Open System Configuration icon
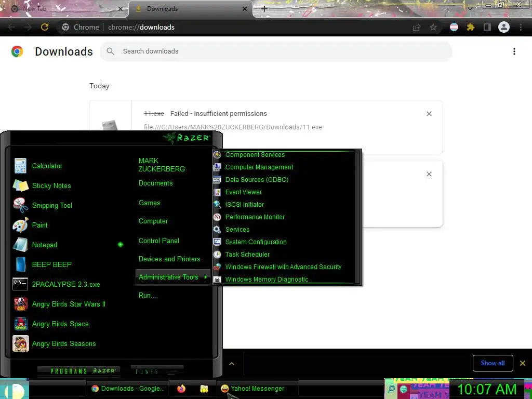Viewport: 532px width, 399px height. click(x=217, y=242)
